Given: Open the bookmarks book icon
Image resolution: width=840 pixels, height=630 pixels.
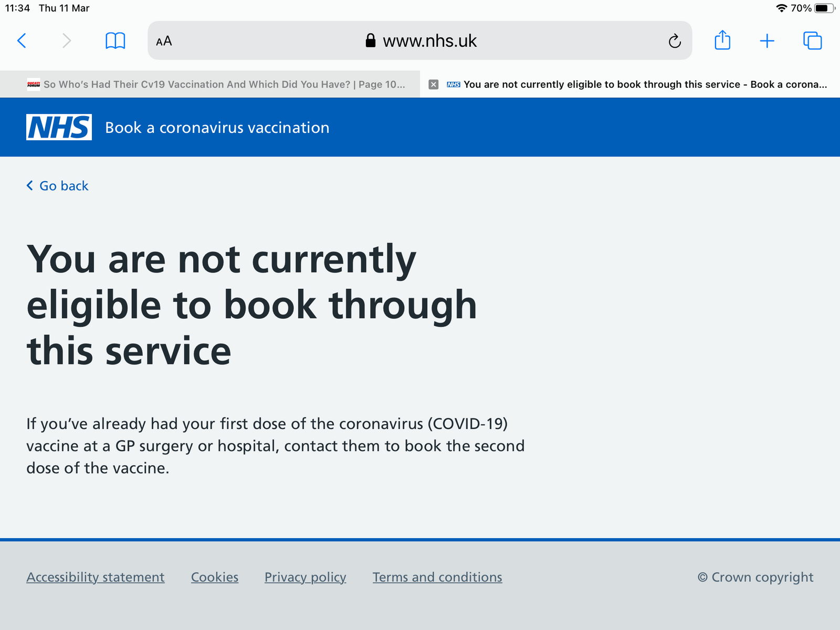Looking at the screenshot, I should click(x=115, y=40).
